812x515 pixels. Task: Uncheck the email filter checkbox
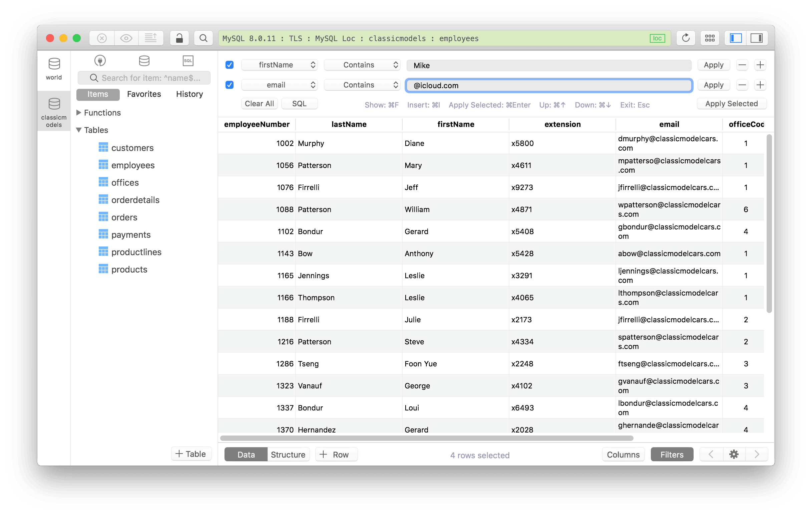tap(230, 85)
